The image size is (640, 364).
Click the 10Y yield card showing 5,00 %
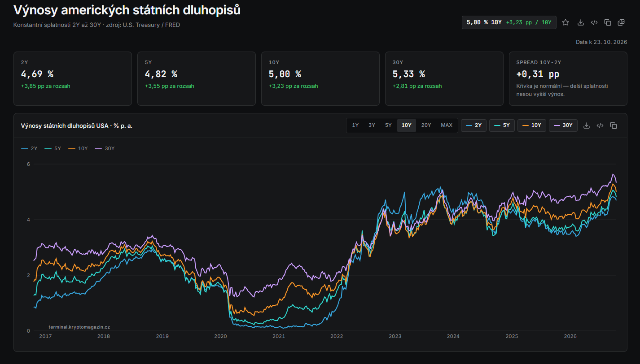[x=320, y=78]
